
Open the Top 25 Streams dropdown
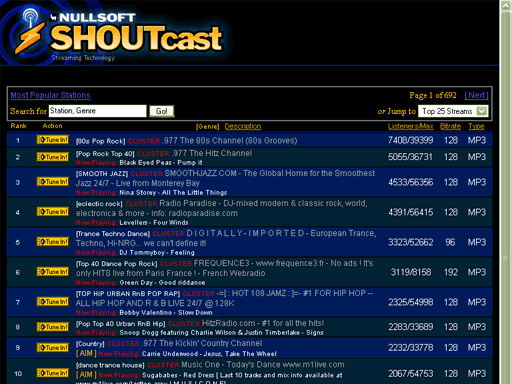click(453, 111)
